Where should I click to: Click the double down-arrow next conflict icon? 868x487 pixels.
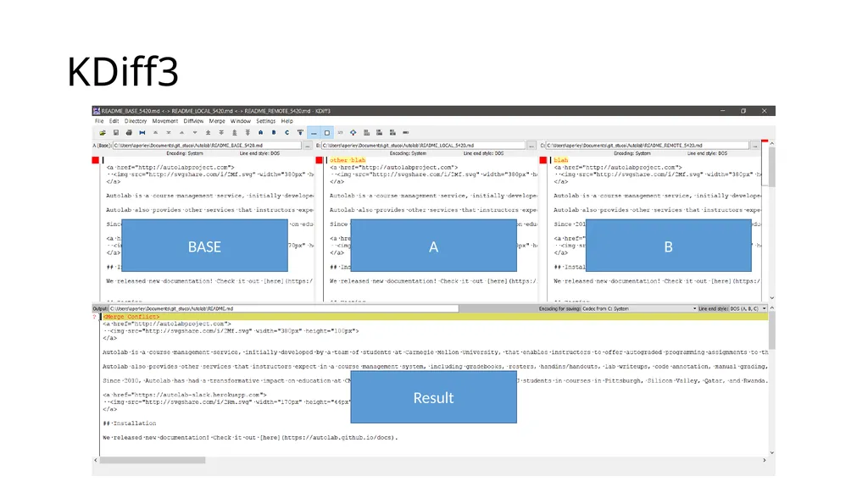point(221,133)
